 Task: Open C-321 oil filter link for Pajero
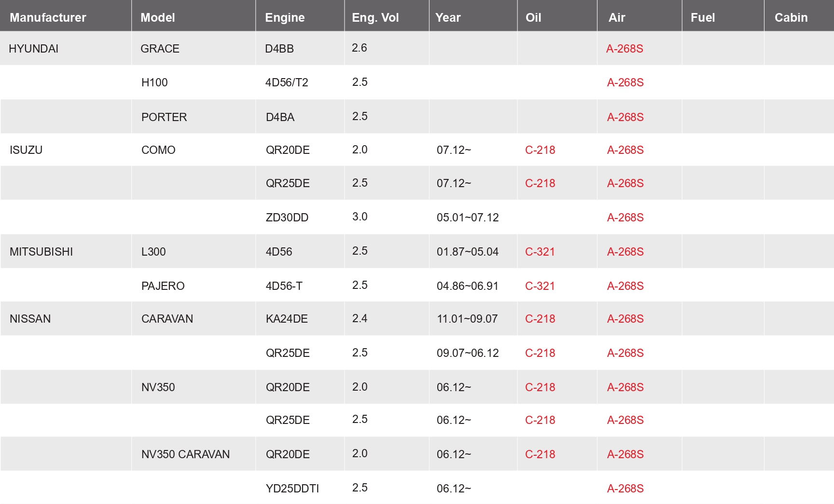(x=540, y=286)
